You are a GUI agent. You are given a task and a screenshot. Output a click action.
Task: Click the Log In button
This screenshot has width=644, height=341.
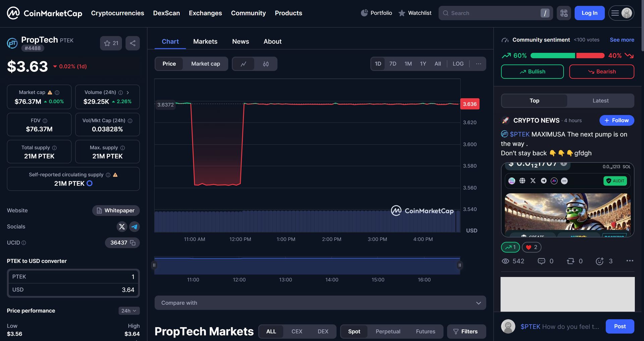(589, 13)
